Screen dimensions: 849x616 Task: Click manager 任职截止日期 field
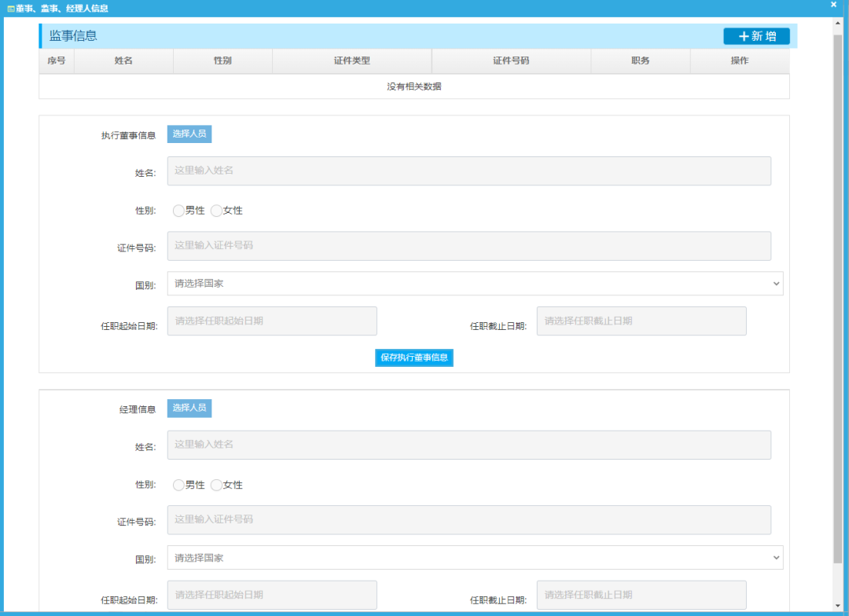pos(641,595)
